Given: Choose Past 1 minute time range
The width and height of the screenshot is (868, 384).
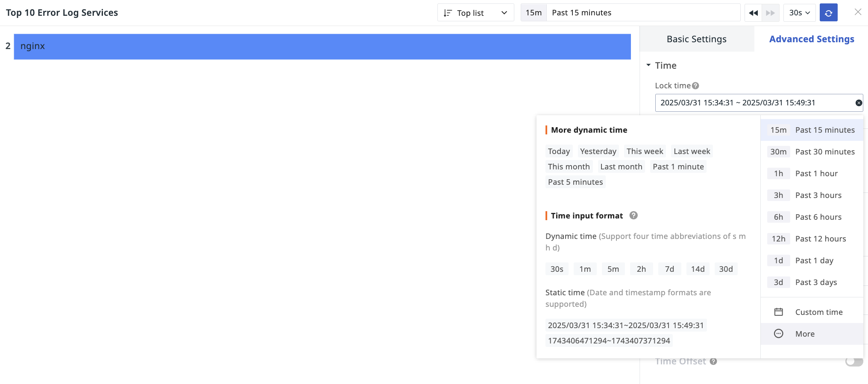Looking at the screenshot, I should point(678,166).
